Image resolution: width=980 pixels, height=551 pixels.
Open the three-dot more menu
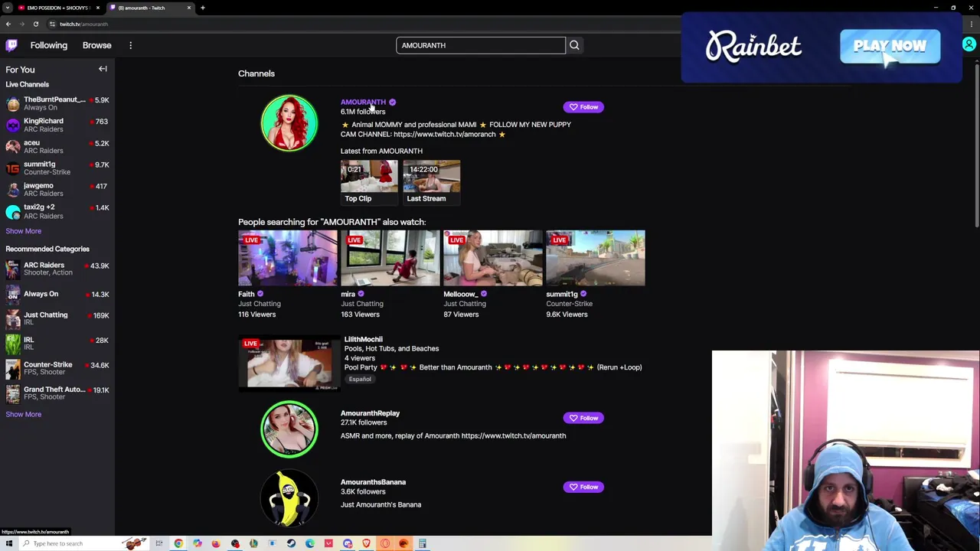coord(130,45)
